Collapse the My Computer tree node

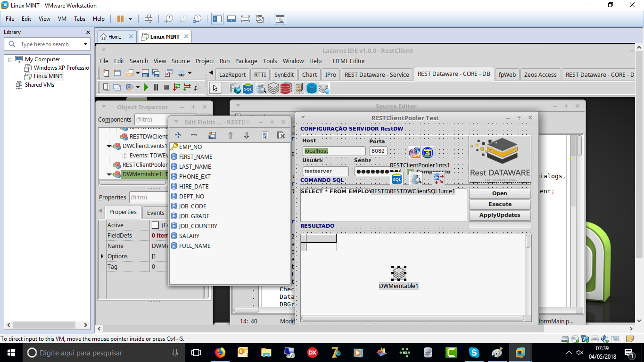click(x=10, y=59)
